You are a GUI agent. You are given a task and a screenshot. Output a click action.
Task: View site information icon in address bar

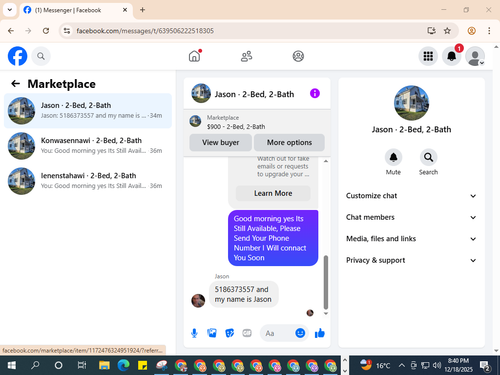click(x=67, y=31)
